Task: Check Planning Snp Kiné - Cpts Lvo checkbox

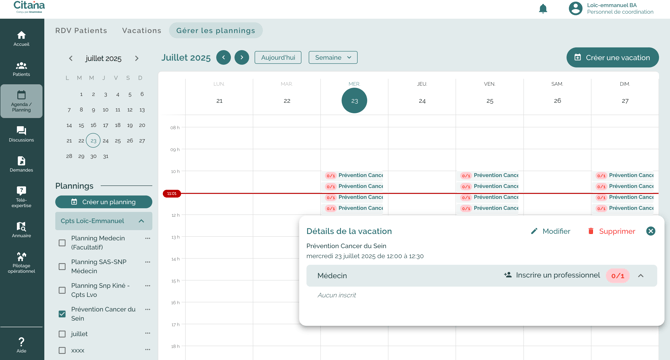Action: (62, 290)
